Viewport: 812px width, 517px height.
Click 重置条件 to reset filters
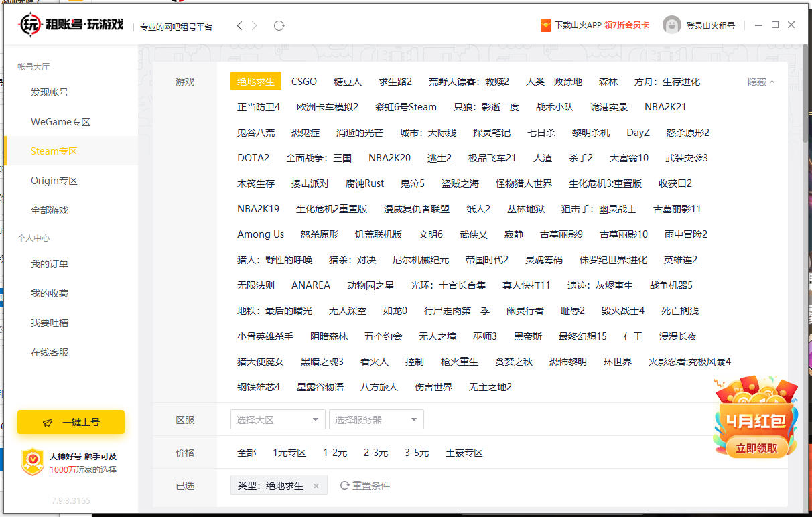point(365,486)
